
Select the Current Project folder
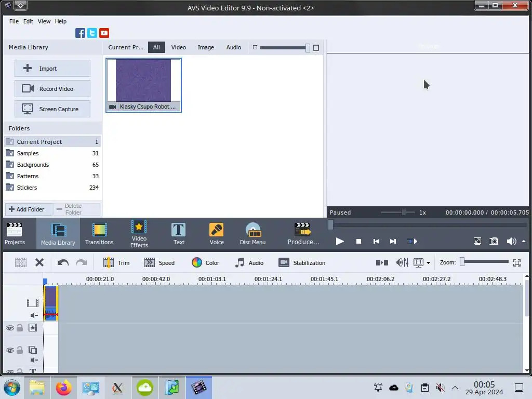(x=52, y=141)
